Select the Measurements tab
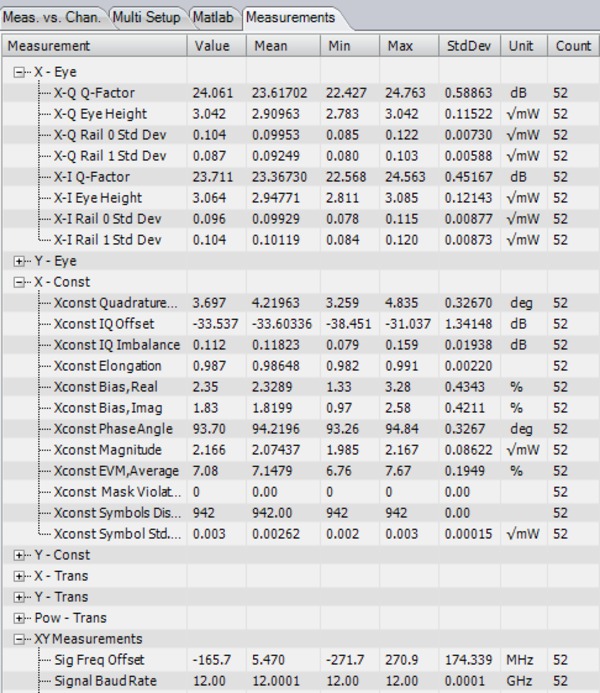 point(289,17)
